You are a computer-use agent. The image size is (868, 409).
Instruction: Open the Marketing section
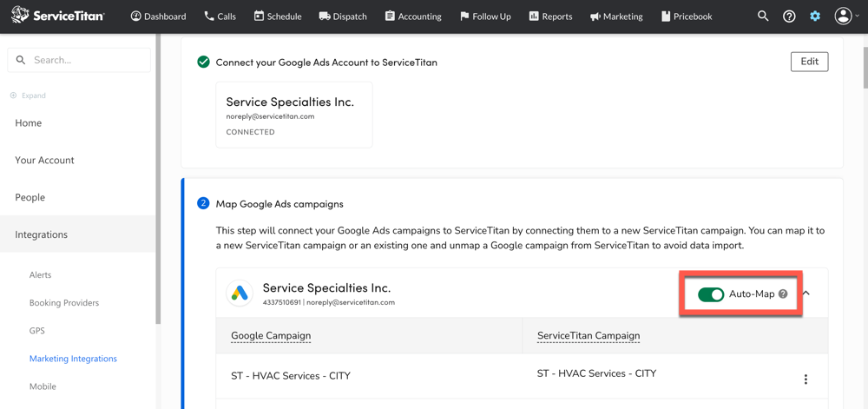[x=616, y=16]
